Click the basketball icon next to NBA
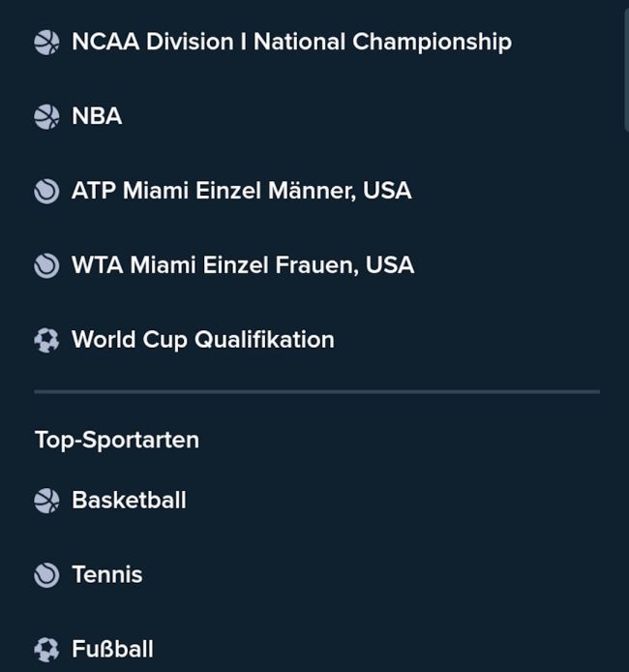Viewport: 629px width, 672px height. 46,116
